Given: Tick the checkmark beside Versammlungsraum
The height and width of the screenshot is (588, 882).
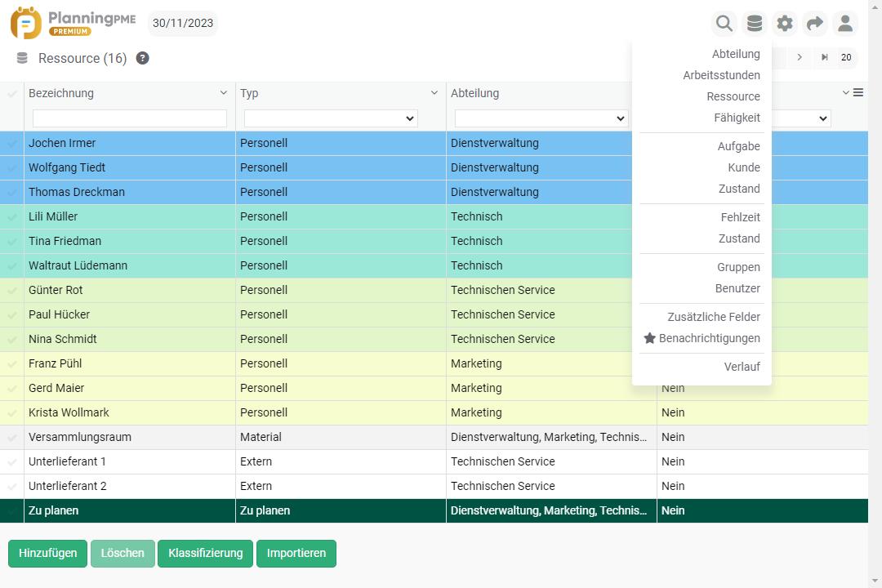Looking at the screenshot, I should 12,438.
